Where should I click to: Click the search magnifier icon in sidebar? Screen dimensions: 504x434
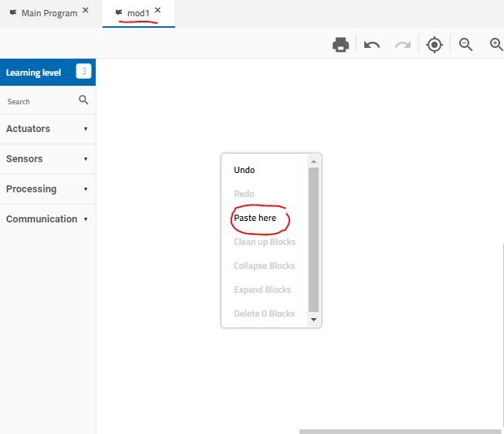tap(83, 100)
